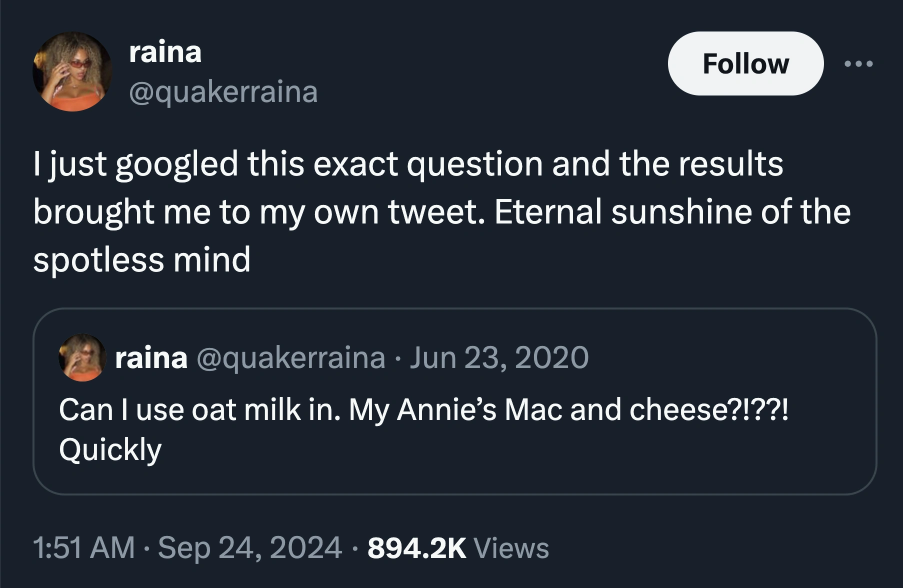Image resolution: width=903 pixels, height=588 pixels.
Task: Open the quoted "Can I use oat milk" text
Action: point(423,410)
